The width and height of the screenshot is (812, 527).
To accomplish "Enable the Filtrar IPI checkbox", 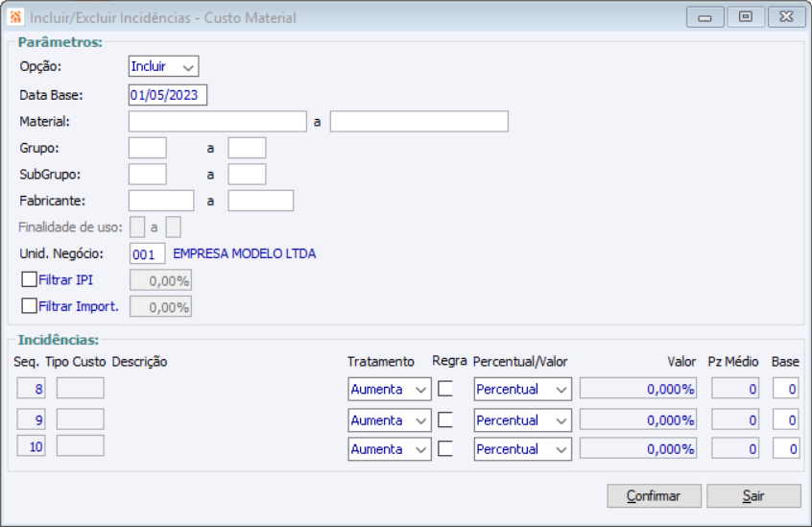I will click(29, 279).
